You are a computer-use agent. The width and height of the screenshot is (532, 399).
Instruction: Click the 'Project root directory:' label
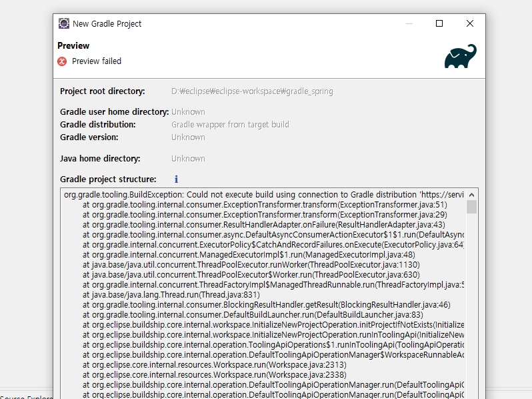coord(103,91)
